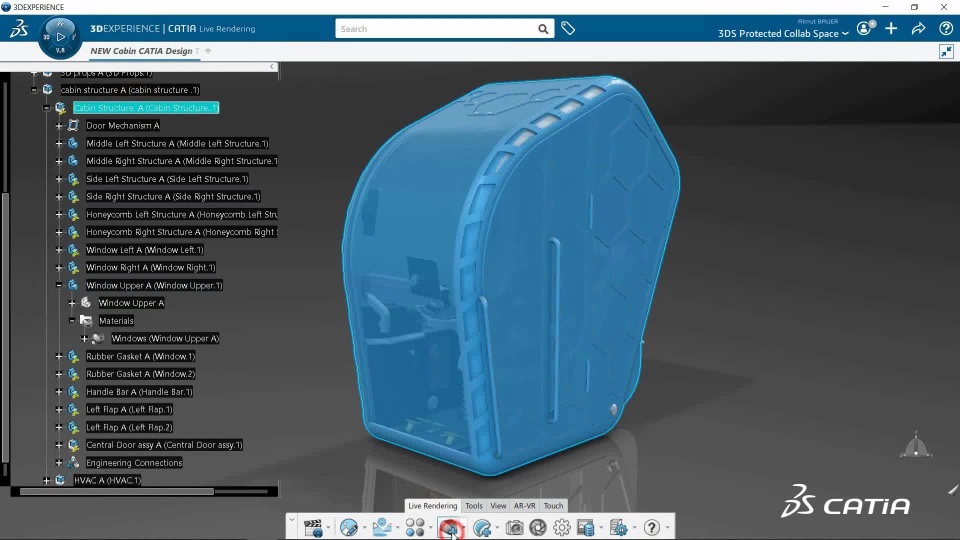Image resolution: width=960 pixels, height=540 pixels.
Task: Open the user profile icon
Action: click(864, 28)
